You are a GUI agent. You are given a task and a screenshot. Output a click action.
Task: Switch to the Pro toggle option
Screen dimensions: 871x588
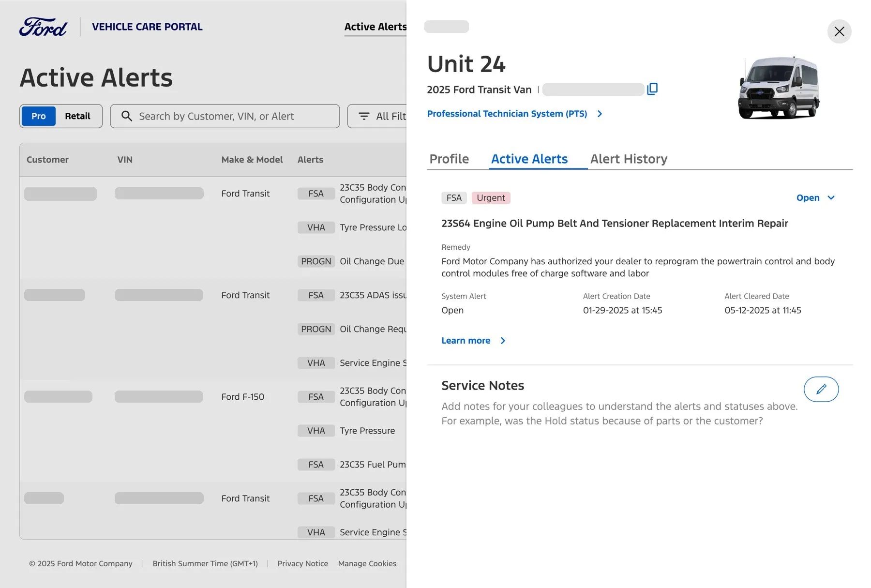point(39,116)
